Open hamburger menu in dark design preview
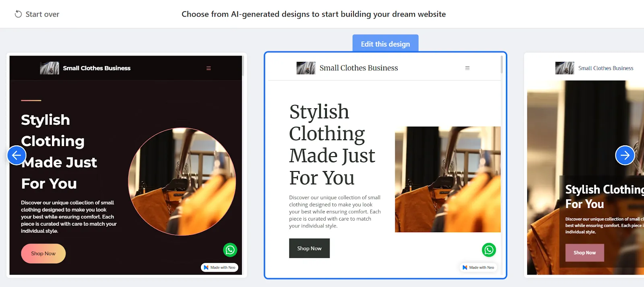The height and width of the screenshot is (287, 644). tap(208, 68)
